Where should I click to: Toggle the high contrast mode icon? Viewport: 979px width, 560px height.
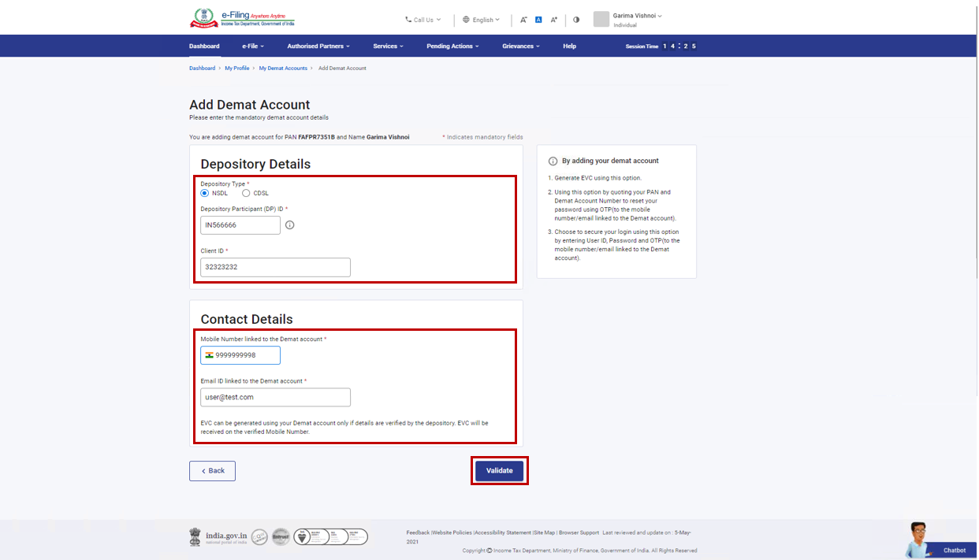[576, 20]
